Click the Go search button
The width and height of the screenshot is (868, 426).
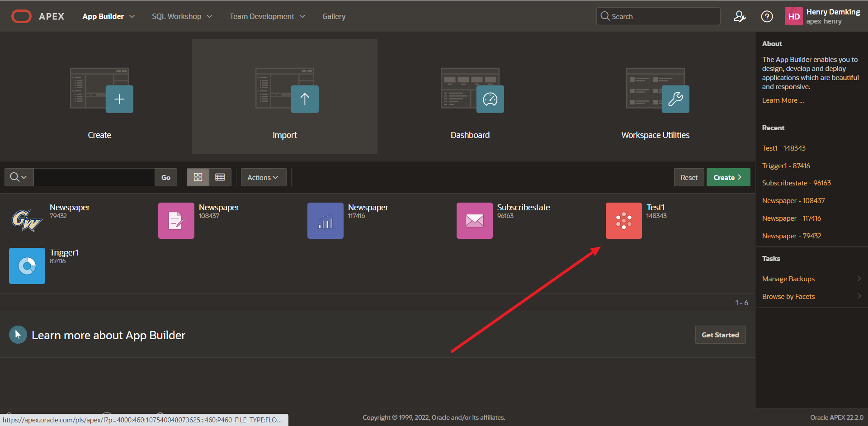(166, 177)
